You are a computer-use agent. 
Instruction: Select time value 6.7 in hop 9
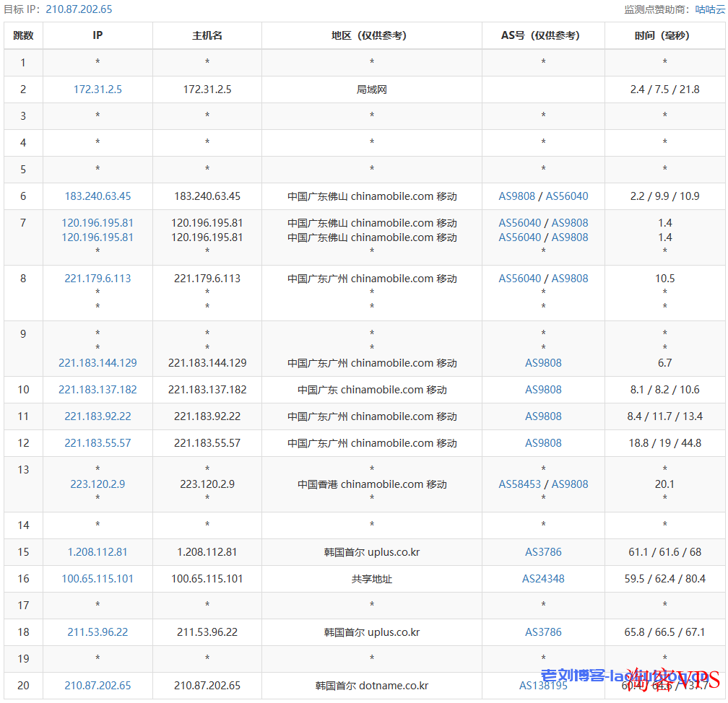(665, 363)
